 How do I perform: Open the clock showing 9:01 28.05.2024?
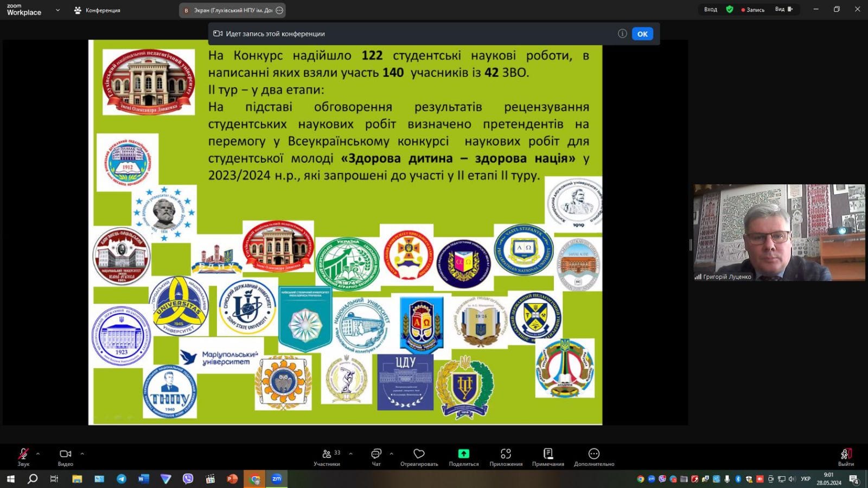[x=828, y=479]
